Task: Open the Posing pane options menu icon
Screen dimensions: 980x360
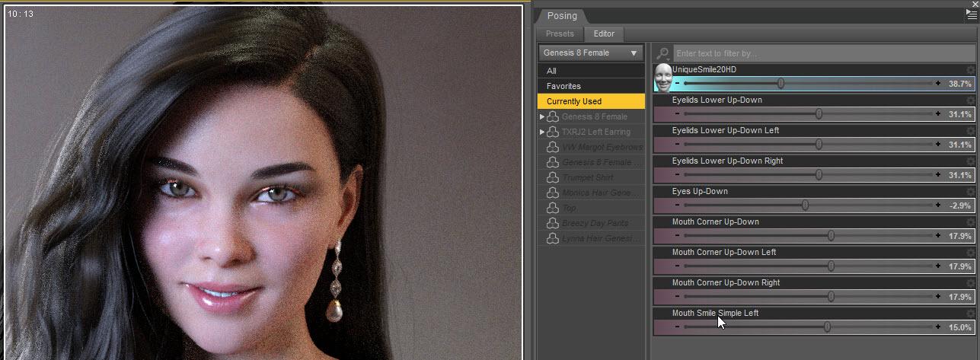Action: click(x=972, y=14)
